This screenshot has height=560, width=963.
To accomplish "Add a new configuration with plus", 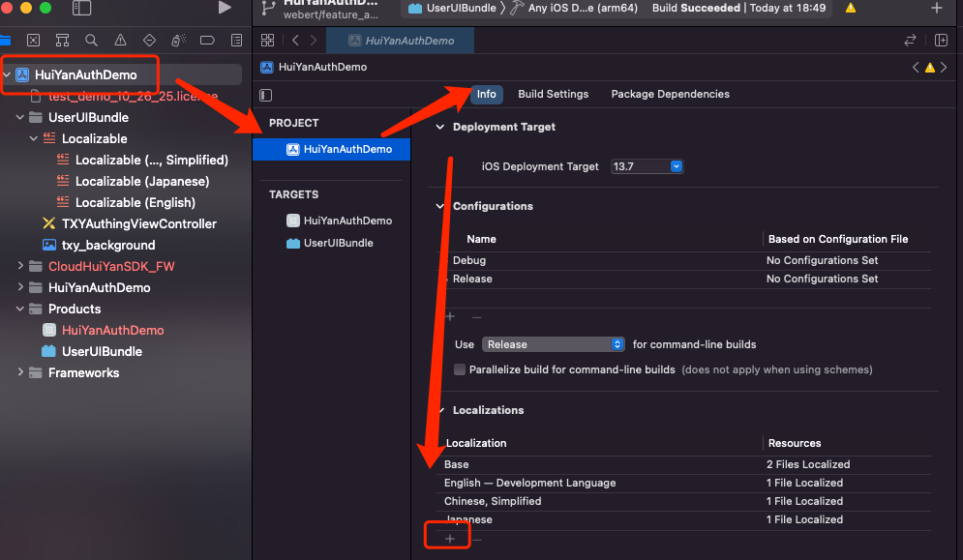I will coord(450,317).
